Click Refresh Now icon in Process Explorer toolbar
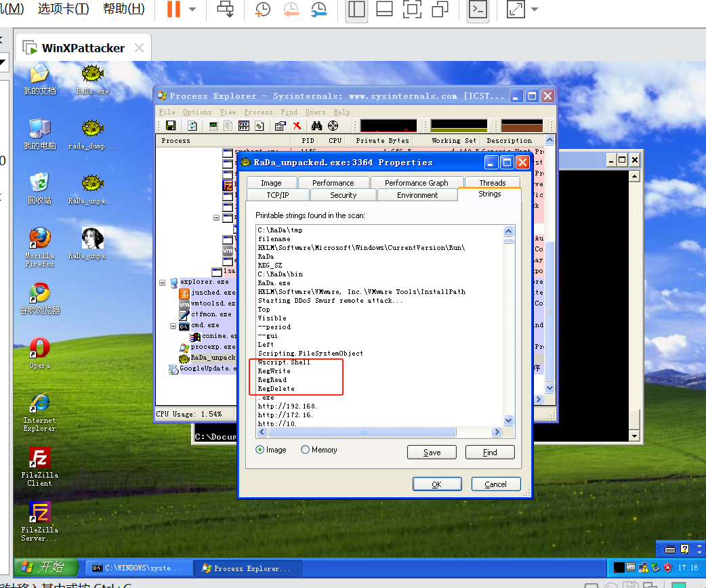This screenshot has height=588, width=706. pyautogui.click(x=192, y=126)
